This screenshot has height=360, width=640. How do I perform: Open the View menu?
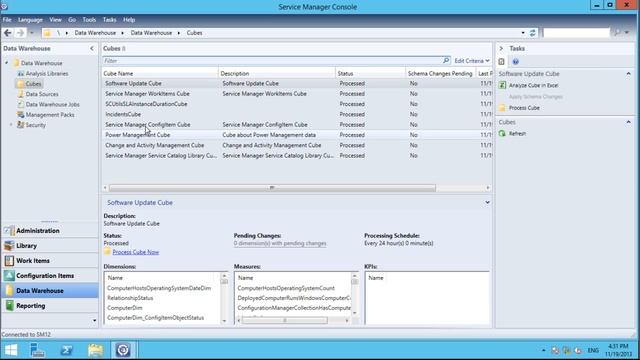pyautogui.click(x=56, y=20)
